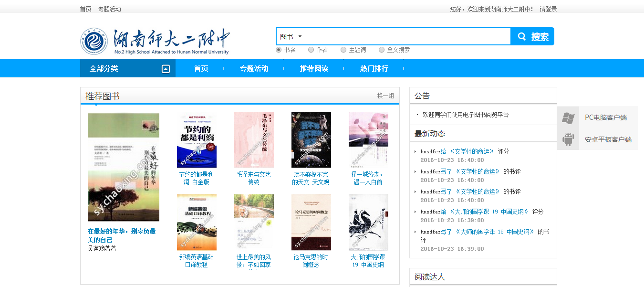Open 推荐阅读 in the navigation bar
Viewport: 644px width, 287px height.
click(314, 68)
